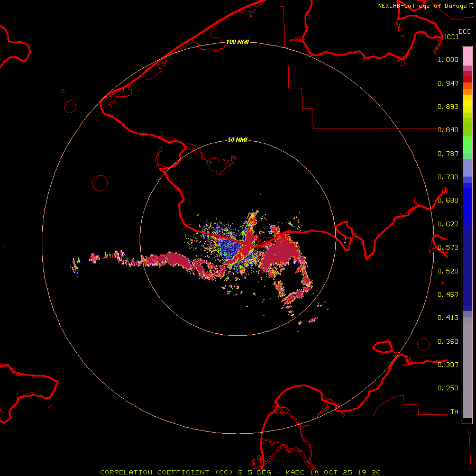Select the 0.307 legend value
Viewport: 476px width, 476px height.
448,365
